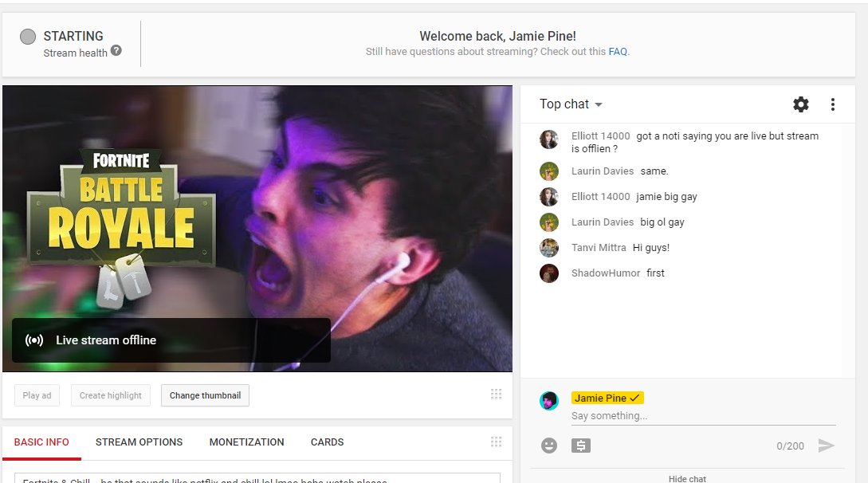Open the CARDS tab

click(327, 442)
